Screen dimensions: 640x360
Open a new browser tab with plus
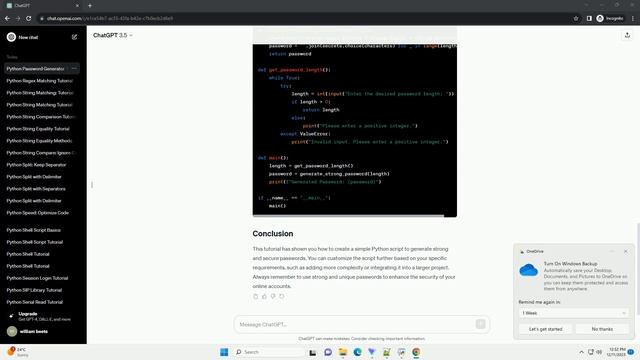tap(90, 6)
